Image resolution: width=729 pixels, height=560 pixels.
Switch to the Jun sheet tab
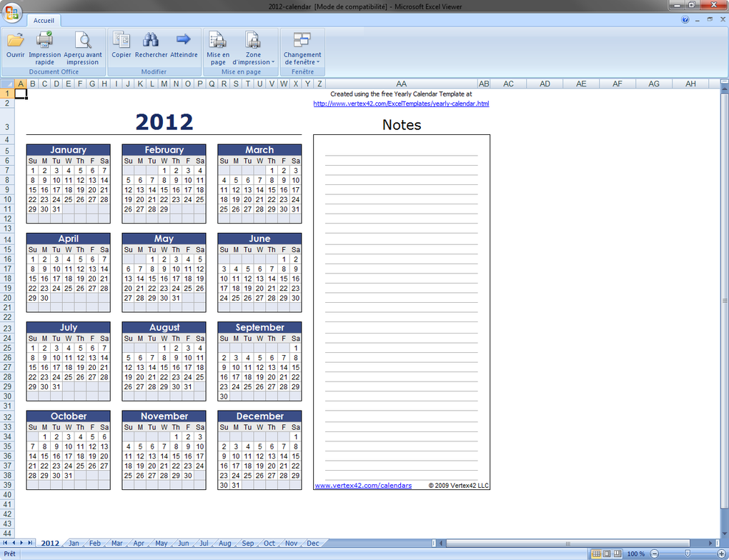[184, 544]
